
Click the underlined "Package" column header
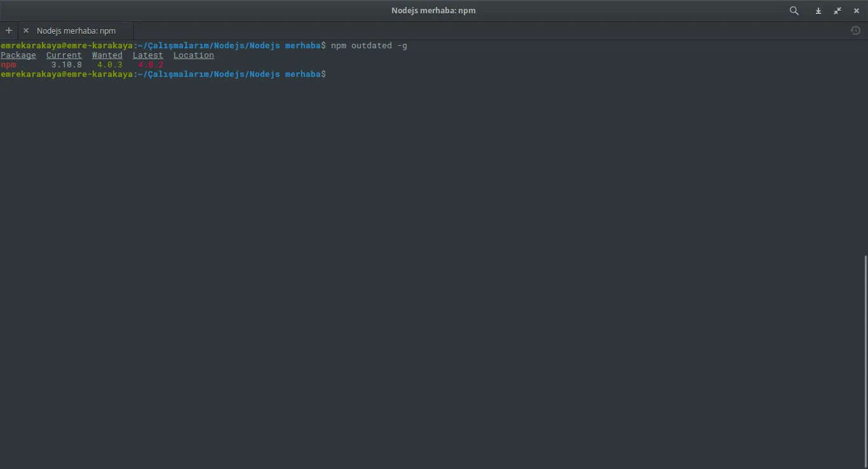pyautogui.click(x=18, y=55)
